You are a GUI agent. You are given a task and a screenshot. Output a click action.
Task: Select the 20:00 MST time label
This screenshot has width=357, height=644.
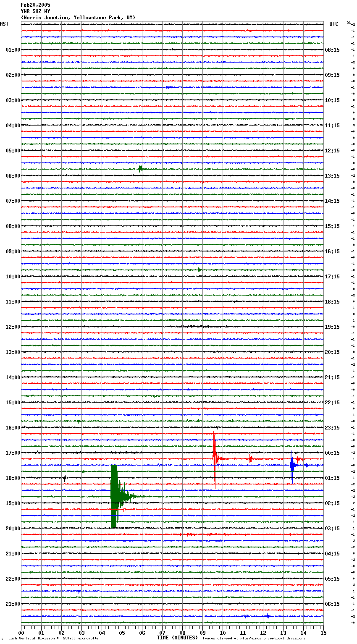tap(13, 529)
